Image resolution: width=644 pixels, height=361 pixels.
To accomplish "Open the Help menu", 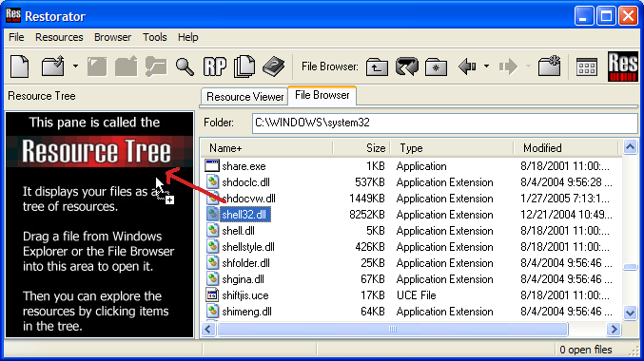I will (188, 37).
